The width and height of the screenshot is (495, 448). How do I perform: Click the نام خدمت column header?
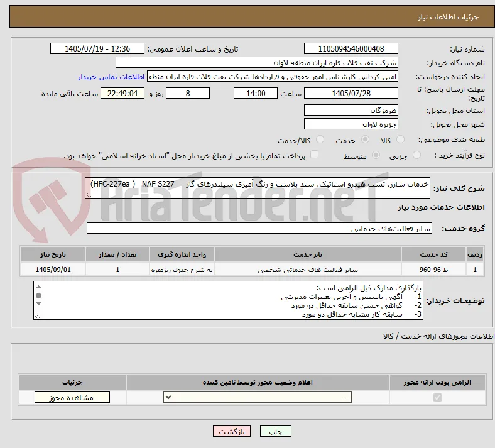(308, 254)
